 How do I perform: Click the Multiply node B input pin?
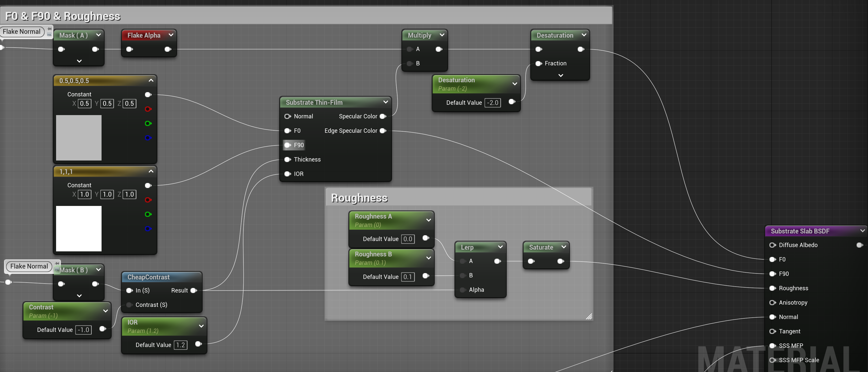point(410,63)
